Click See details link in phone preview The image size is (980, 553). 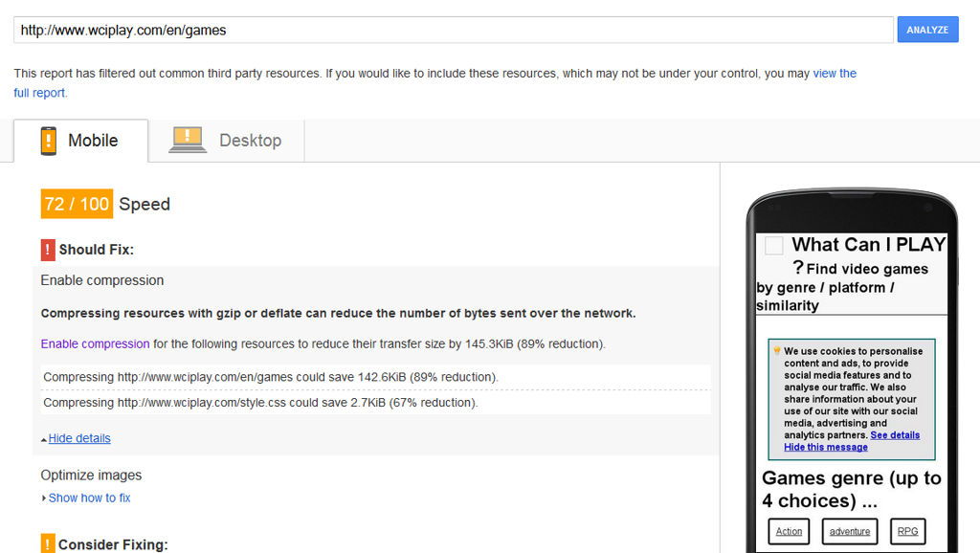895,435
